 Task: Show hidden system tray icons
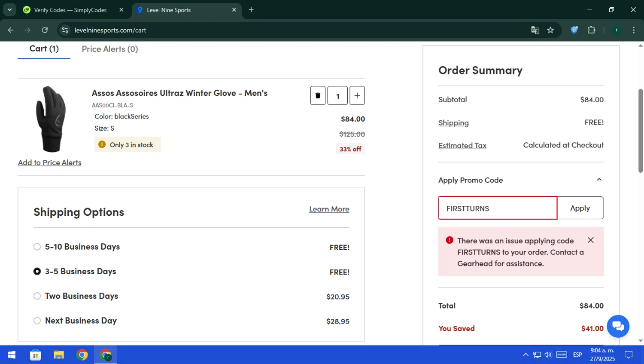[526, 355]
